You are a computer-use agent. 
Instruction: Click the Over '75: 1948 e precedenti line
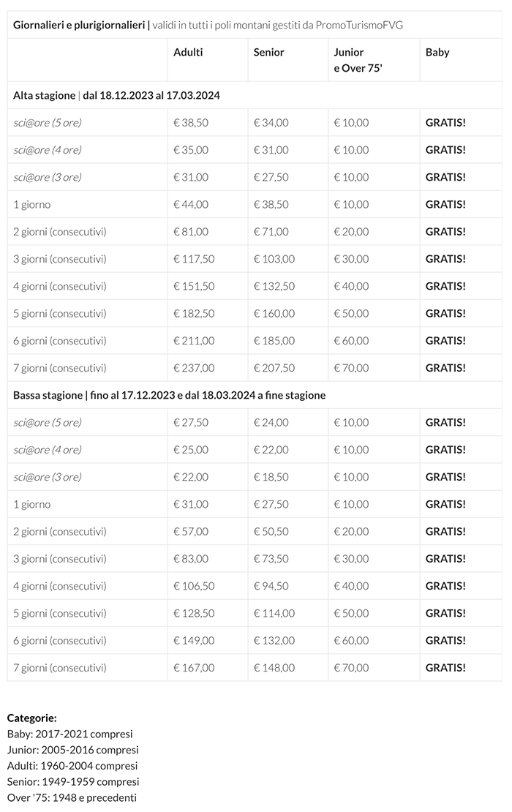point(72,798)
